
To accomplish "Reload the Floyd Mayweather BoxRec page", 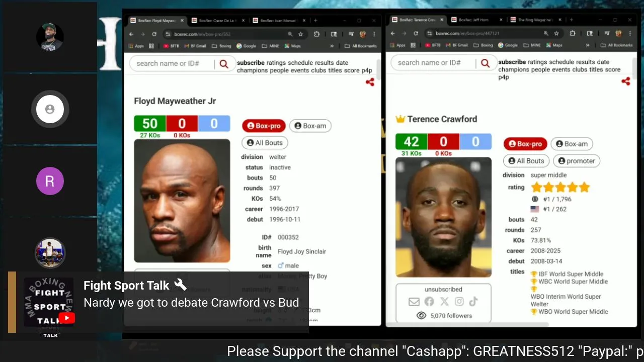I will point(154,34).
